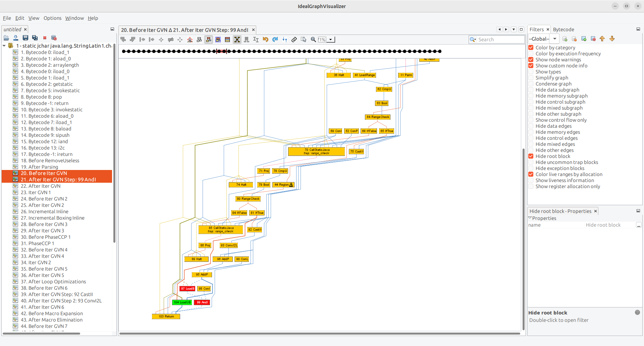644x346 pixels.
Task: Open the Window menu
Action: tap(74, 18)
